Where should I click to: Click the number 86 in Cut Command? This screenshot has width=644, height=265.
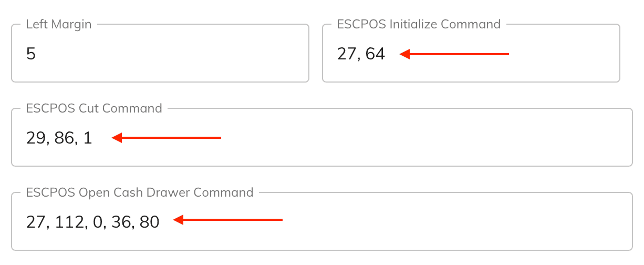(64, 138)
